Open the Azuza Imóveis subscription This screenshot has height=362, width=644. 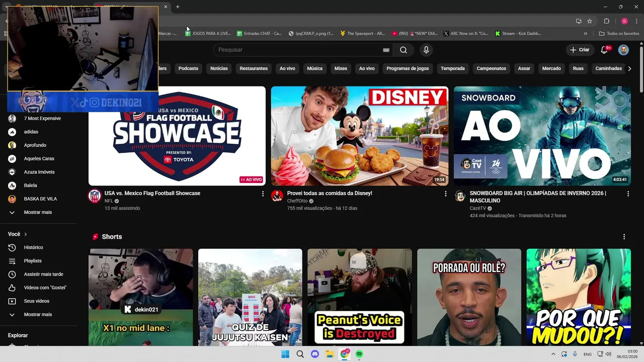39,172
